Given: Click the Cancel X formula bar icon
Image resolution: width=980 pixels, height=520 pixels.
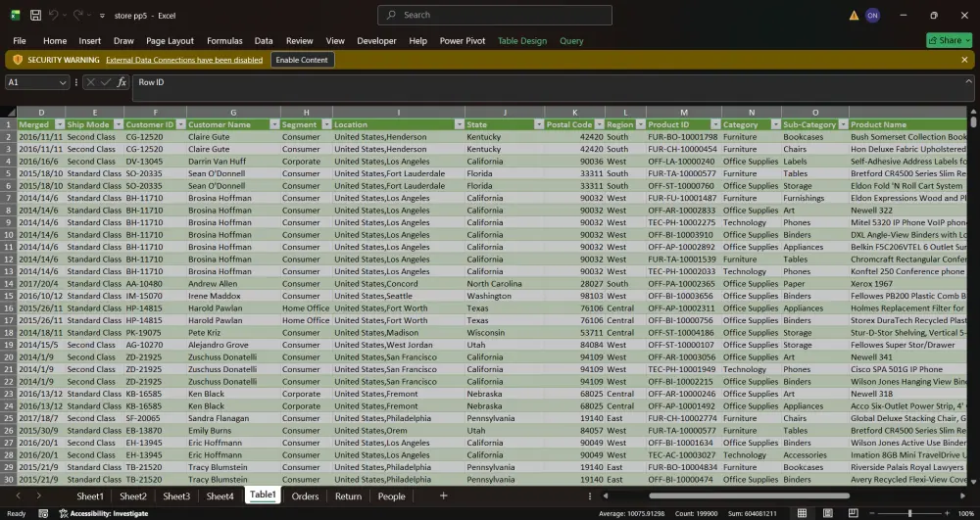Looking at the screenshot, I should (90, 82).
